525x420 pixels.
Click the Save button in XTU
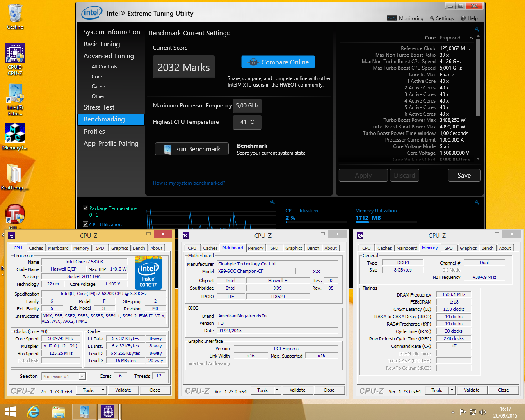click(464, 176)
